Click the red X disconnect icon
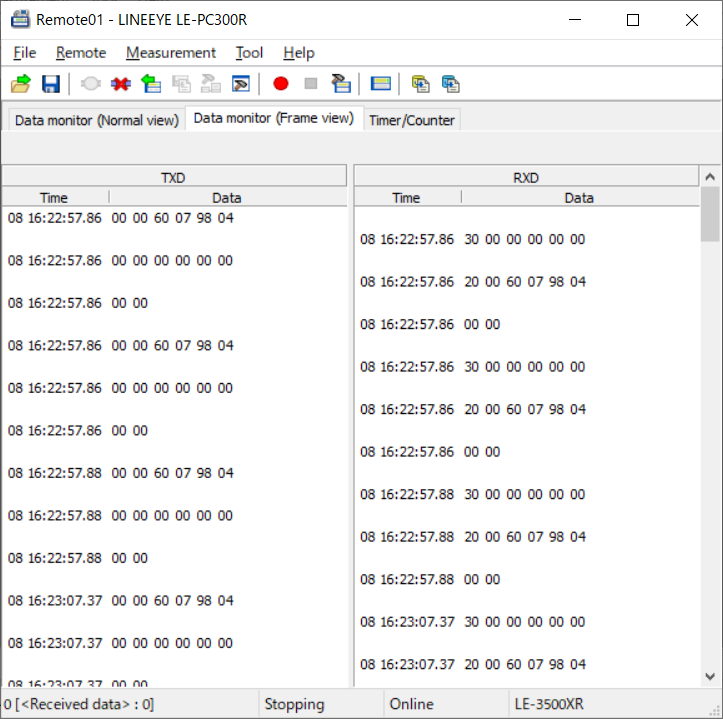Image resolution: width=723 pixels, height=719 pixels. click(x=121, y=84)
